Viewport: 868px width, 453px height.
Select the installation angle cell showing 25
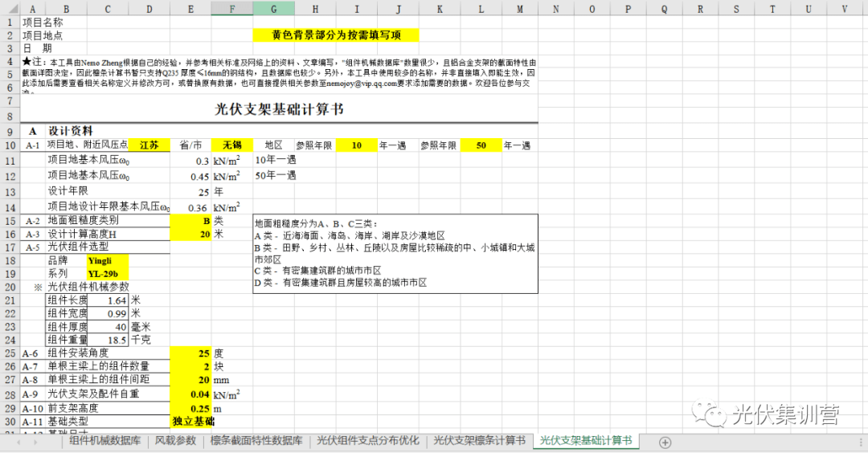190,353
